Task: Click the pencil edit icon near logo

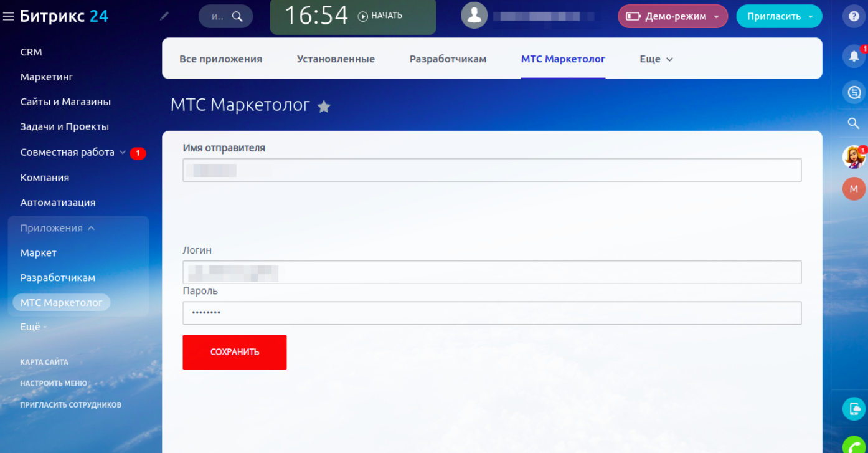Action: click(164, 16)
